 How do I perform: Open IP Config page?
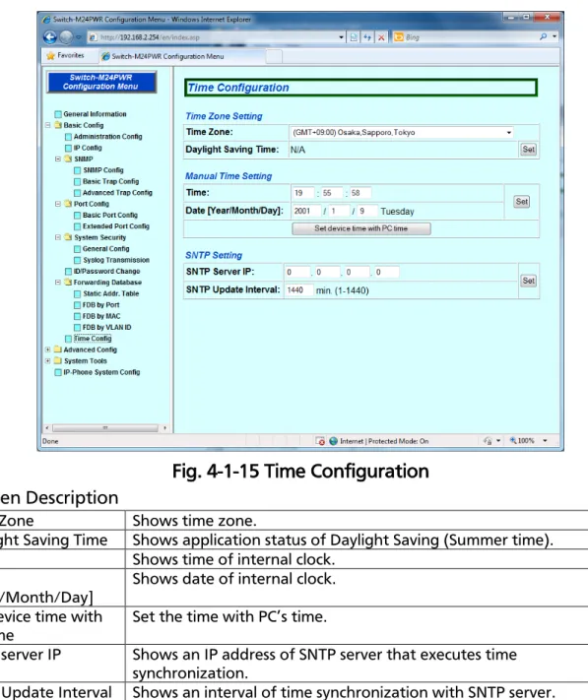pos(88,148)
